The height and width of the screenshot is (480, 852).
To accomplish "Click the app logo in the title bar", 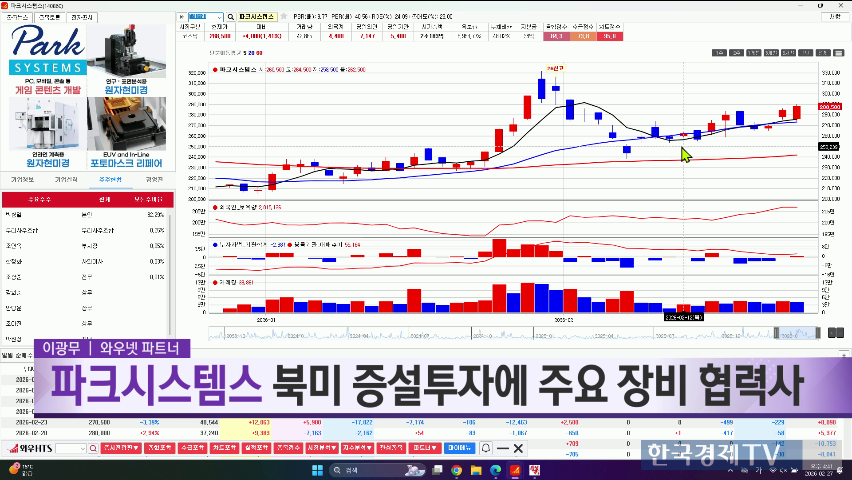I will coord(6,5).
